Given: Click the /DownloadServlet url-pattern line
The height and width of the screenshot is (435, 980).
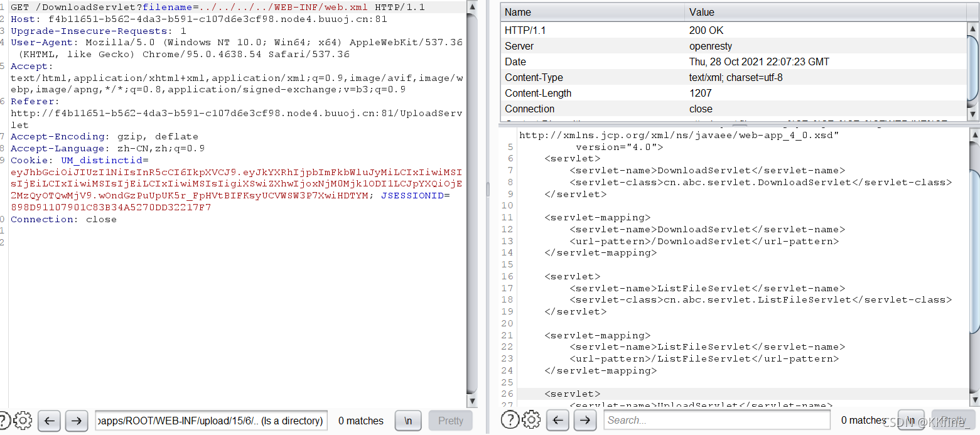Looking at the screenshot, I should click(x=704, y=241).
